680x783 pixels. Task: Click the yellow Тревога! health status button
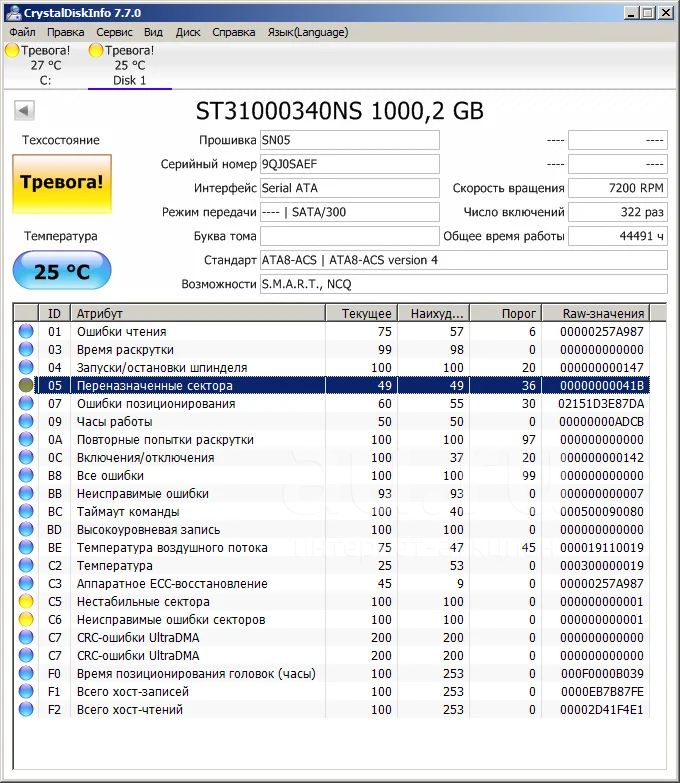62,184
